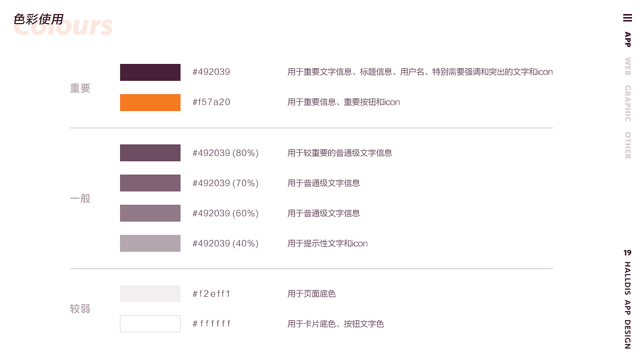This screenshot has height=362, width=644.
Task: Click the 色彩使用 page title
Action: (x=39, y=20)
